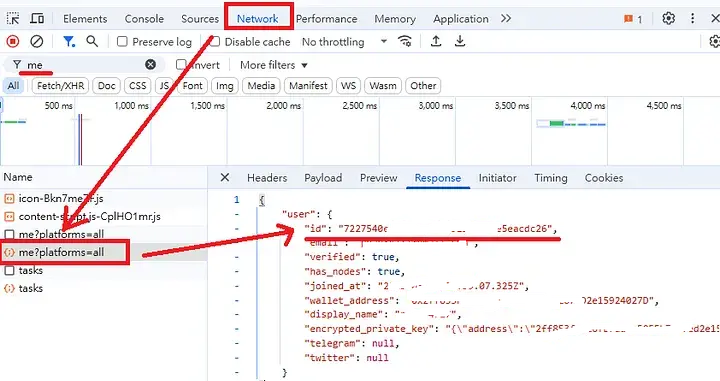This screenshot has width=720, height=381.
Task: Open DevTools settings gear
Action: pyautogui.click(x=669, y=18)
